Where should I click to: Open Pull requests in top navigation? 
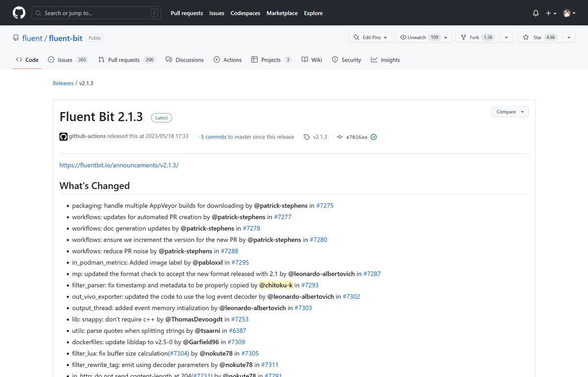187,13
